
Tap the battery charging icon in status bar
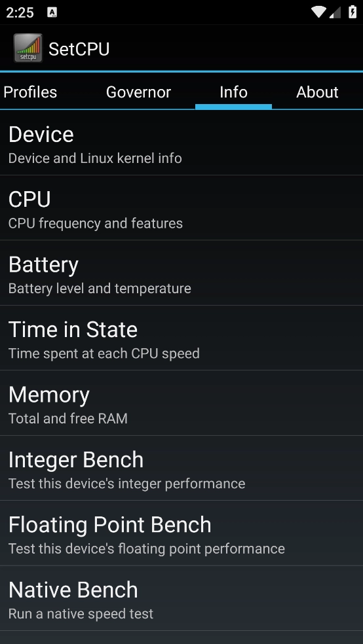coord(353,12)
